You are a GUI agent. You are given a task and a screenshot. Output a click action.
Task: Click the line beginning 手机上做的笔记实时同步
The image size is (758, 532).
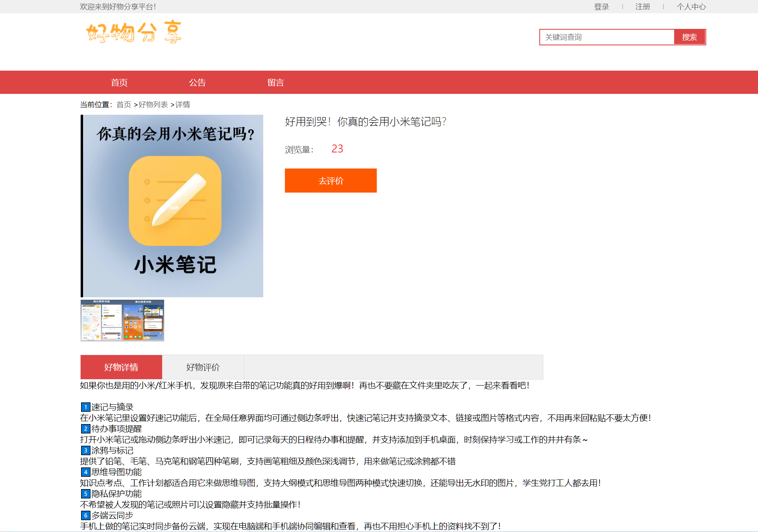pyautogui.click(x=291, y=526)
